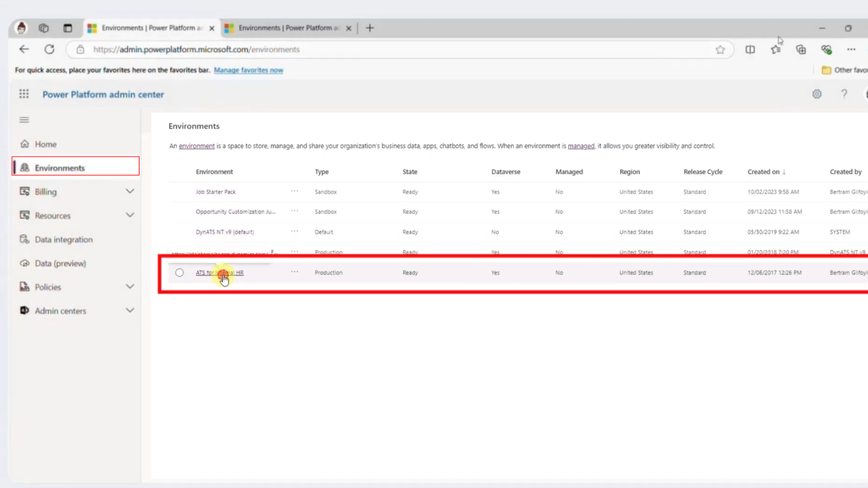Open browser settings and more menu

[x=851, y=50]
